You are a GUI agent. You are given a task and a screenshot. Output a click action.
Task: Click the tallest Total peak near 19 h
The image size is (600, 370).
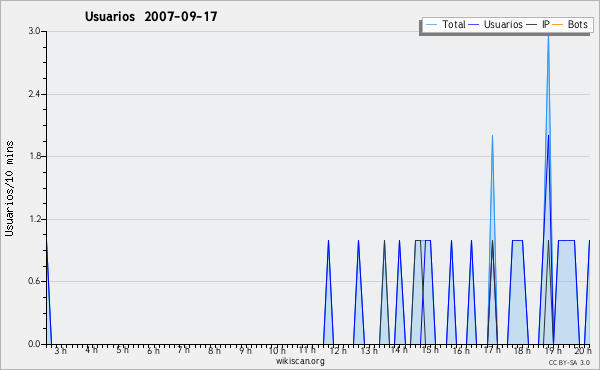(548, 37)
